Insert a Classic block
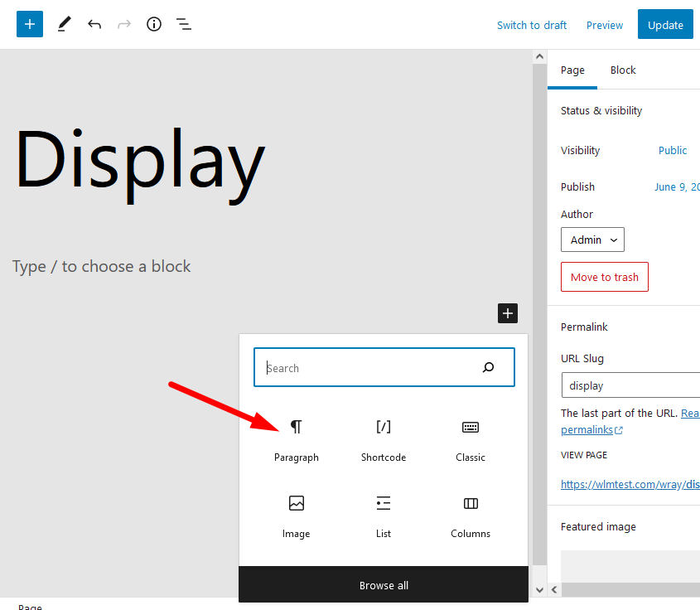700x610 pixels. pyautogui.click(x=471, y=440)
